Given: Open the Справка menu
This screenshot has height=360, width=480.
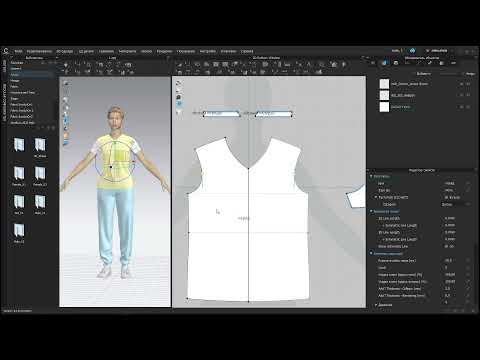Looking at the screenshot, I should click(247, 51).
